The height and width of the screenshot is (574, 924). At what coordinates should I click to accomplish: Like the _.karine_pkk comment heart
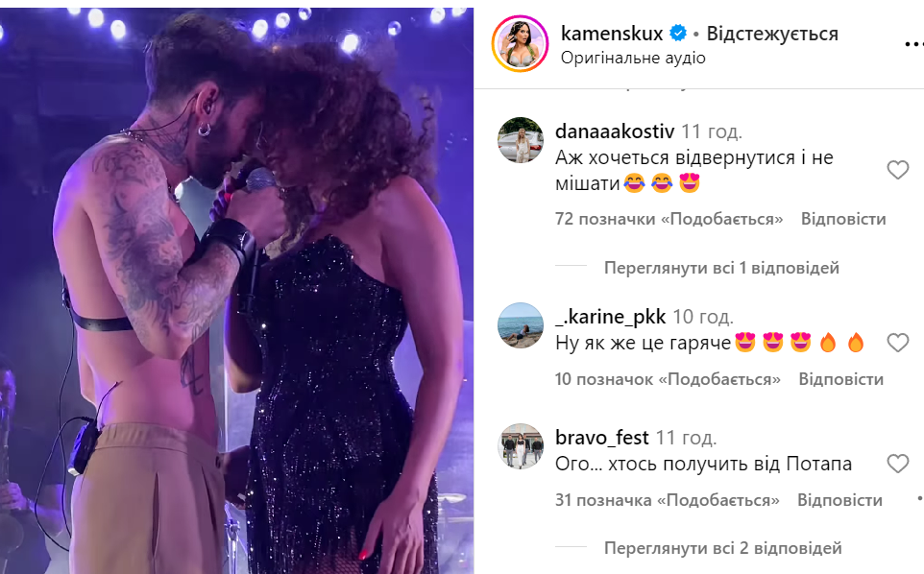(897, 343)
